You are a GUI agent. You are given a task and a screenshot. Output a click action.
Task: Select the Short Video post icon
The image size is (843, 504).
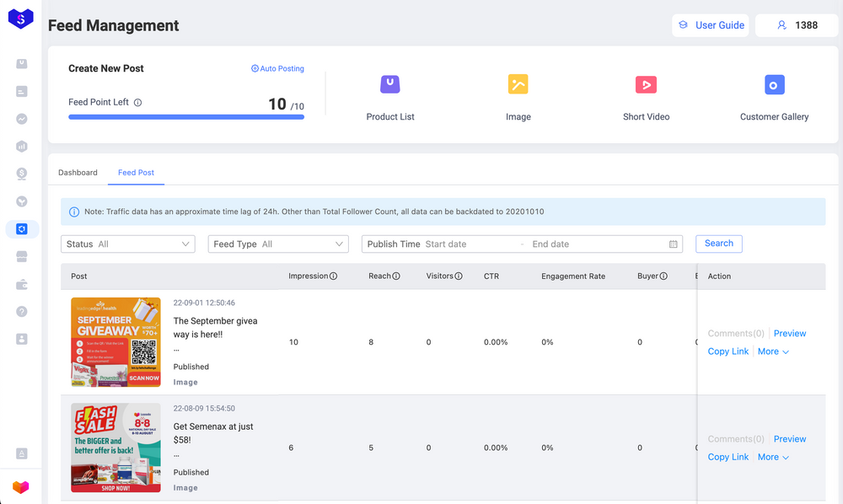pyautogui.click(x=646, y=84)
